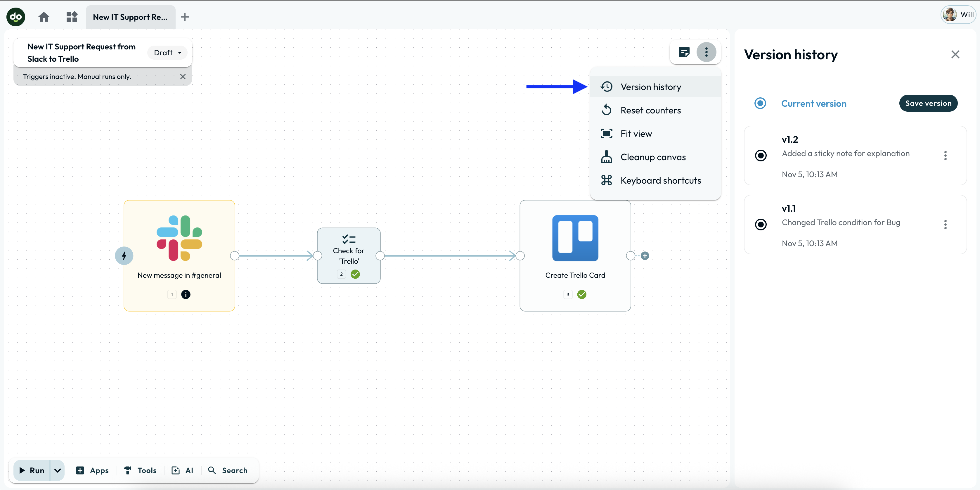Select the v1.2 version radio button
The height and width of the screenshot is (490, 980).
click(761, 155)
